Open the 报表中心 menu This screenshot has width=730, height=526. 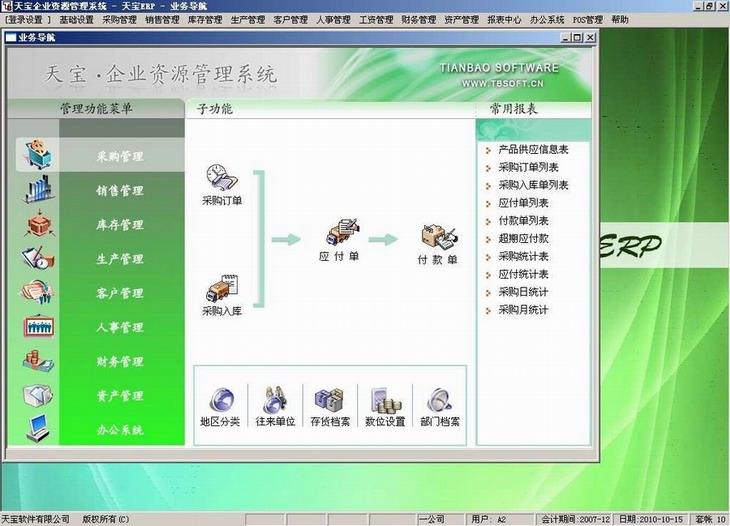pos(504,19)
